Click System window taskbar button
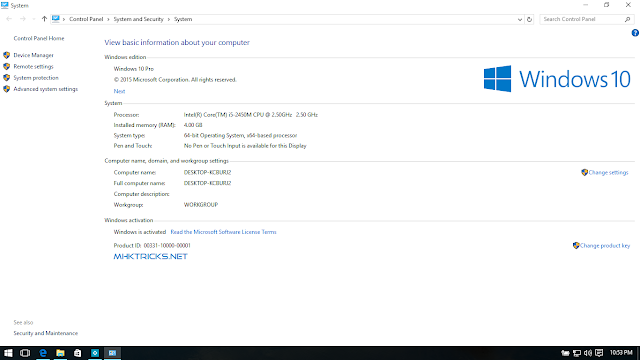Screen dimensions: 640x360 (x=112, y=353)
